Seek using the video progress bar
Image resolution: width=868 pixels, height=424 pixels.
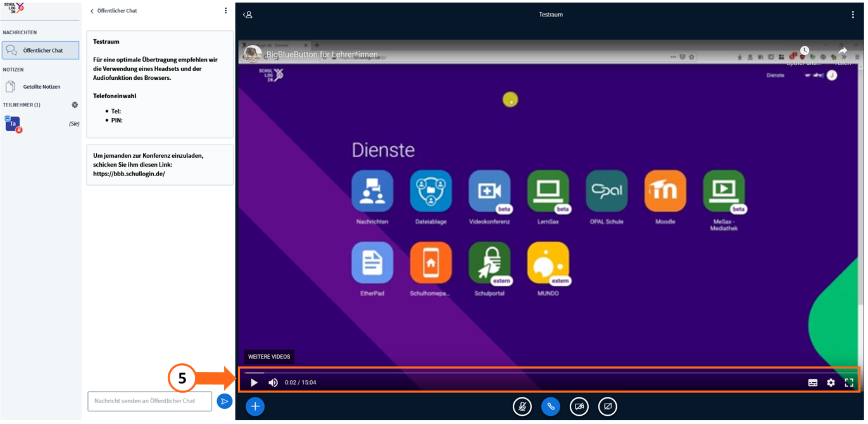point(550,373)
